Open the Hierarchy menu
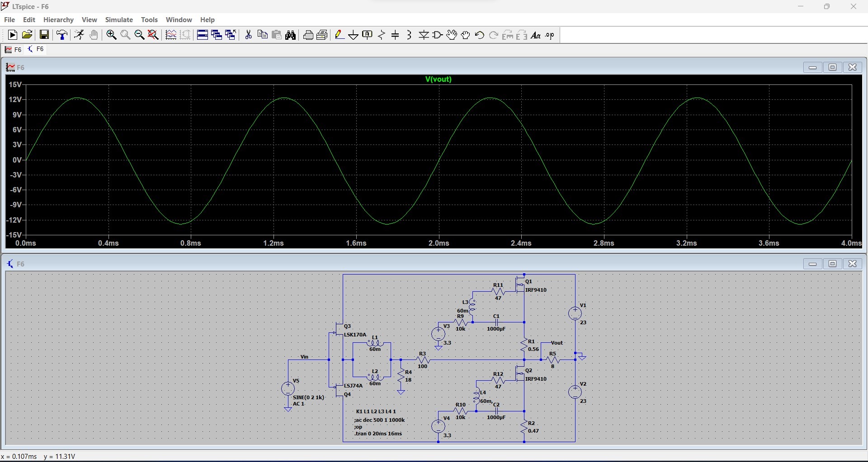Image resolution: width=868 pixels, height=462 pixels. pyautogui.click(x=58, y=20)
